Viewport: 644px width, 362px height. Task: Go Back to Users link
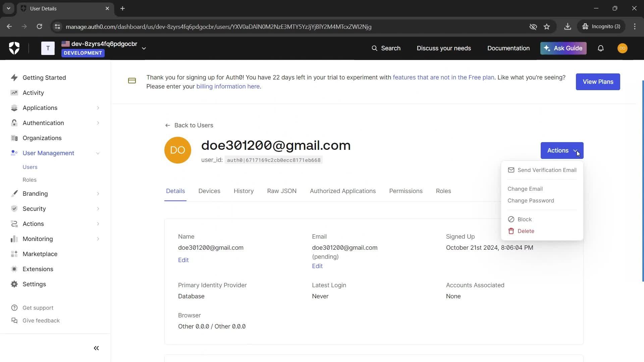[x=189, y=125]
